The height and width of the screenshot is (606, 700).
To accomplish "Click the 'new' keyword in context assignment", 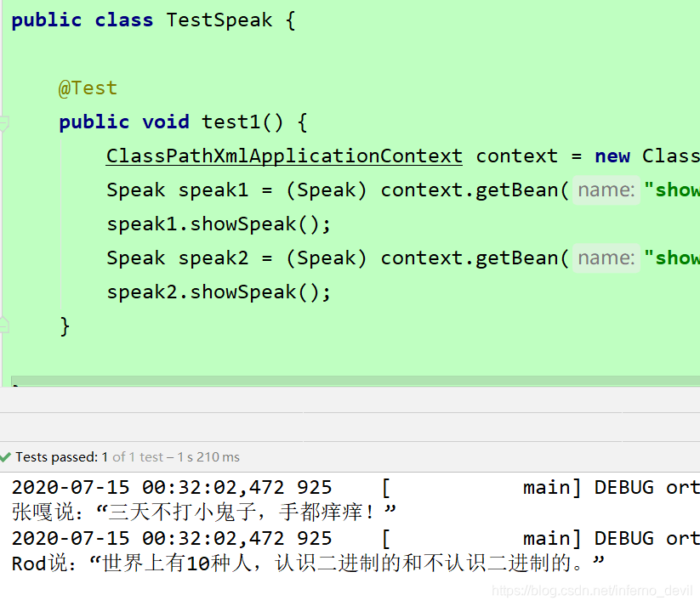I will coord(612,156).
